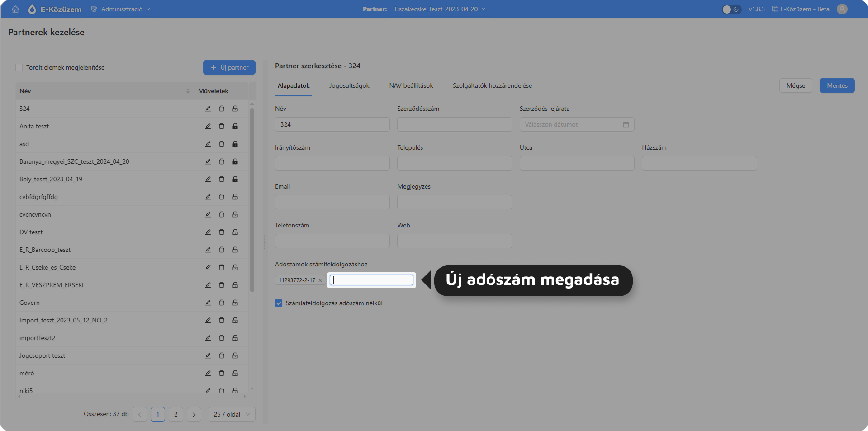This screenshot has width=868, height=431.
Task: Open the Partner selector dropdown
Action: 439,9
